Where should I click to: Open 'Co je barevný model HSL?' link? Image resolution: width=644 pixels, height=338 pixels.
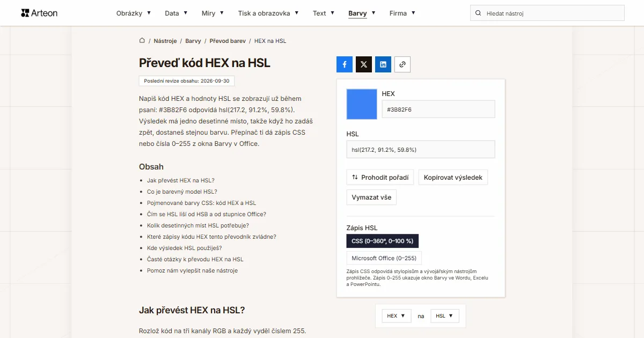pyautogui.click(x=182, y=192)
